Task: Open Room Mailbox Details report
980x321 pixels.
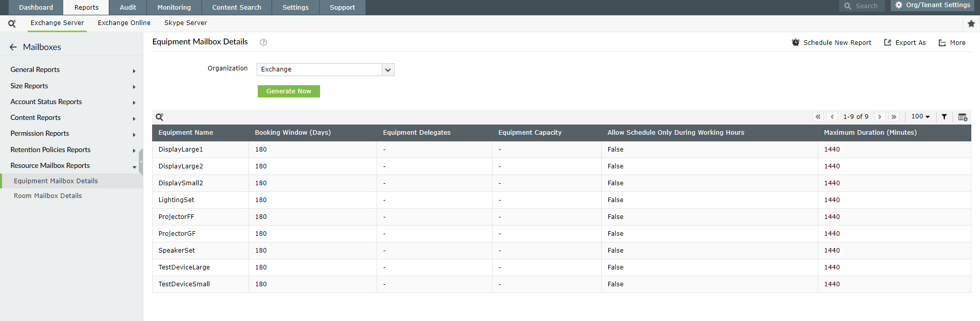Action: point(47,196)
